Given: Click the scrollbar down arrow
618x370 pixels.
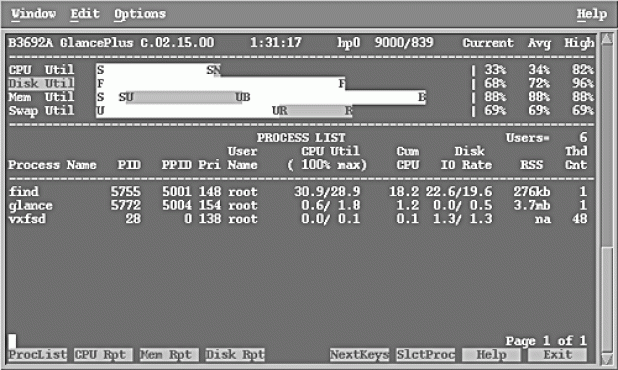Looking at the screenshot, I should (x=607, y=359).
